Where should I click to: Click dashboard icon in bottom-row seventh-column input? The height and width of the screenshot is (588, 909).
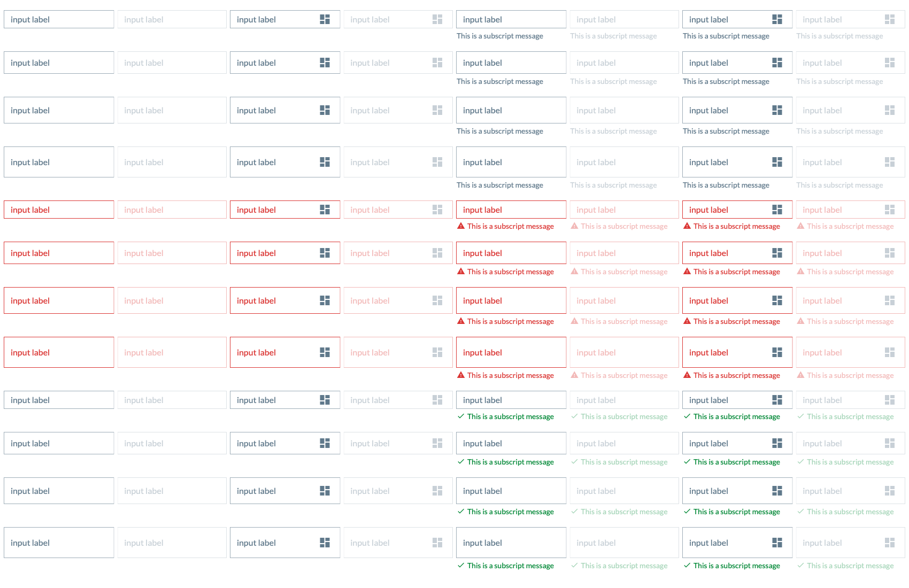click(x=777, y=543)
